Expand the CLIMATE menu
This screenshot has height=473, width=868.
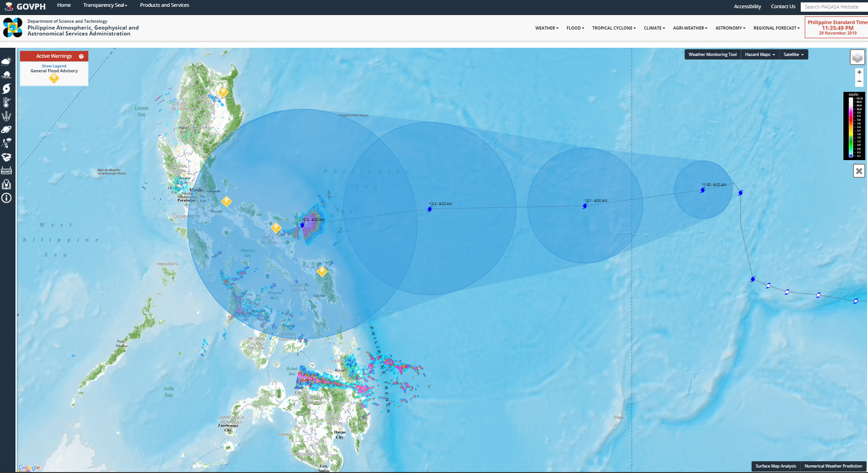coord(655,28)
